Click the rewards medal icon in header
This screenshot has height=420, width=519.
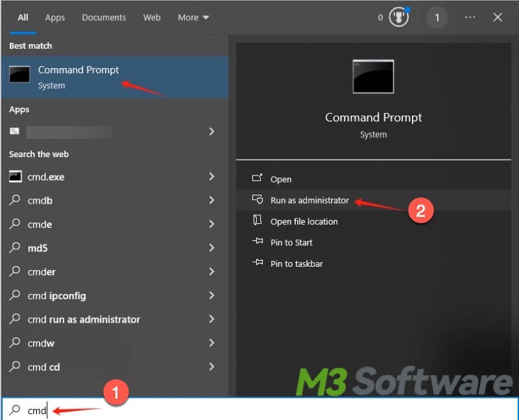coord(398,18)
